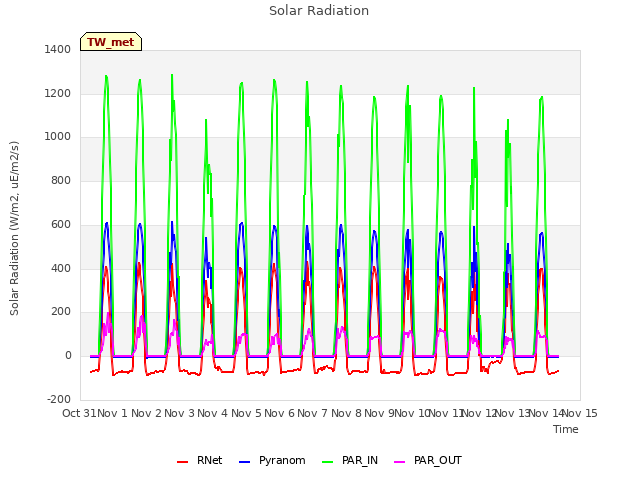Click the 1400 y-axis tick label
The width and height of the screenshot is (640, 480).
58,49
